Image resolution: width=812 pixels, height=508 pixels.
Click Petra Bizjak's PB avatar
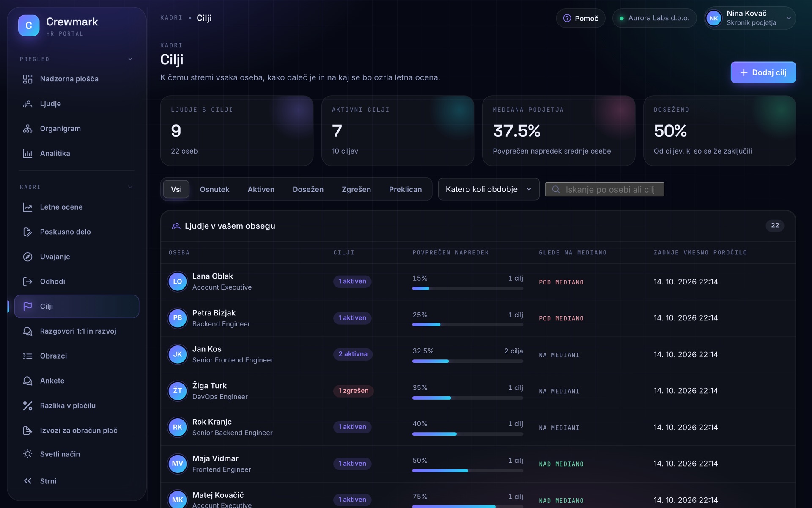click(178, 318)
